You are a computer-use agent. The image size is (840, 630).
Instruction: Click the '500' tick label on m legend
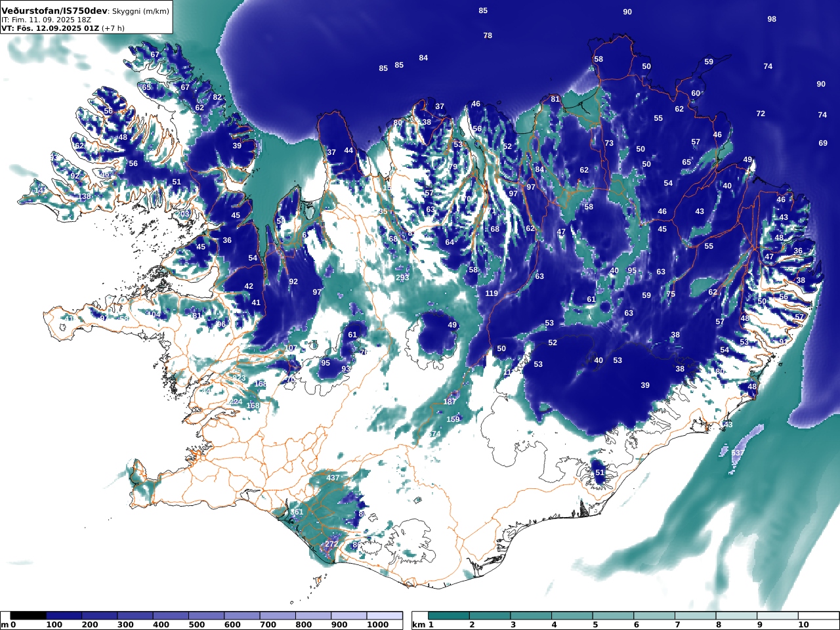click(x=197, y=625)
